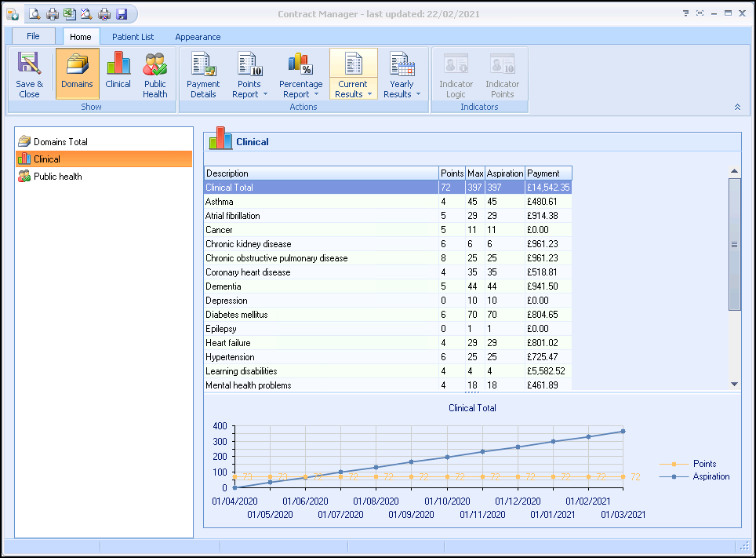Switch to the Patient List tab

(133, 37)
